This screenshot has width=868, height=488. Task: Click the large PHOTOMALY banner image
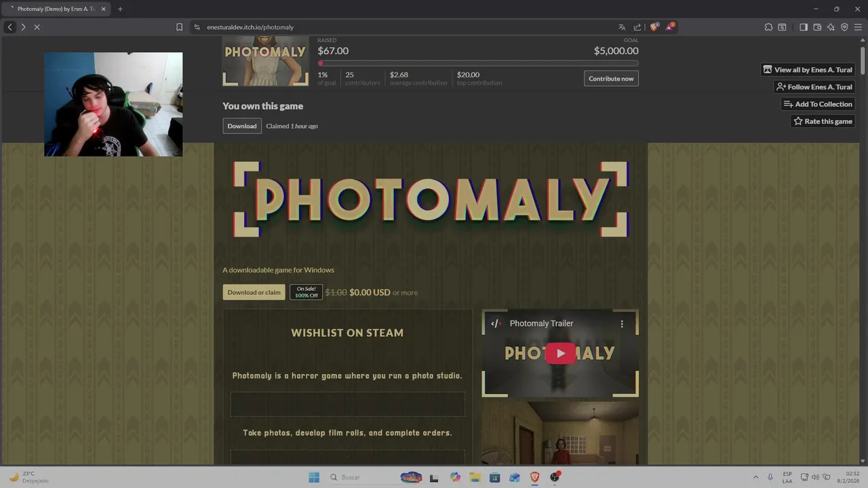[431, 199]
